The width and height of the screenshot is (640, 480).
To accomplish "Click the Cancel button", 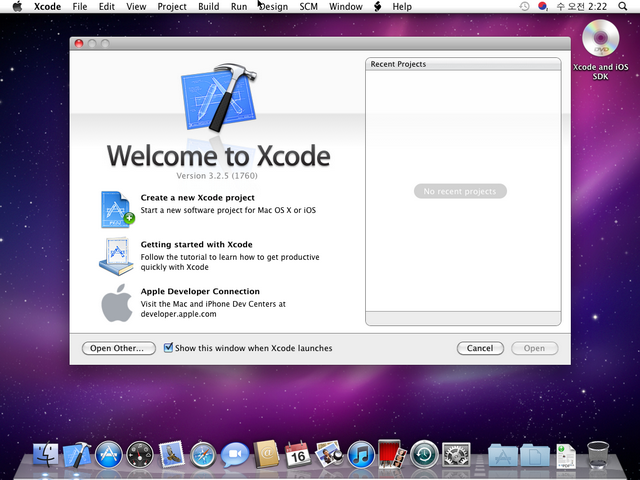I will coord(480,348).
